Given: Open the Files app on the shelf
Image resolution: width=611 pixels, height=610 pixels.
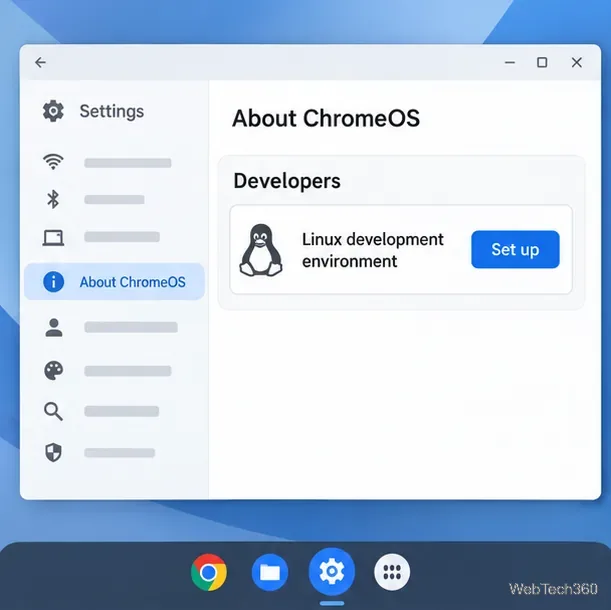Looking at the screenshot, I should point(270,572).
